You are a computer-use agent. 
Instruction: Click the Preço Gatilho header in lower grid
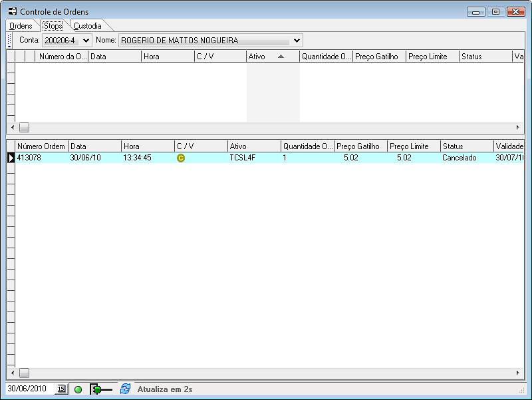(360, 146)
